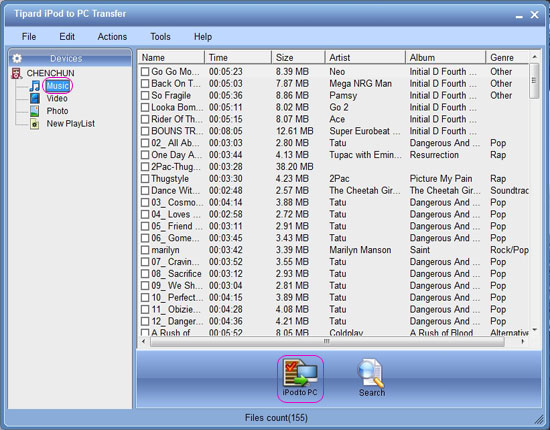Check the Go Go Mo... song box
The image size is (550, 430).
145,72
